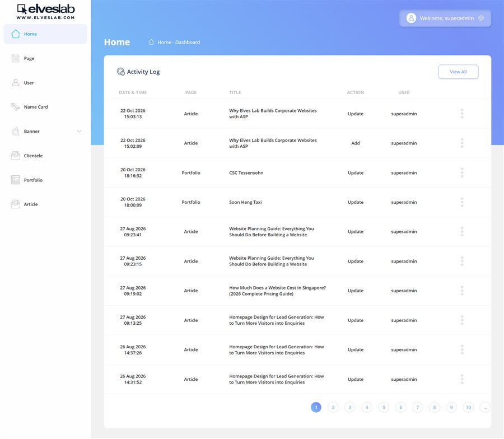
Task: Go to Clientele section
Action: tap(45, 156)
